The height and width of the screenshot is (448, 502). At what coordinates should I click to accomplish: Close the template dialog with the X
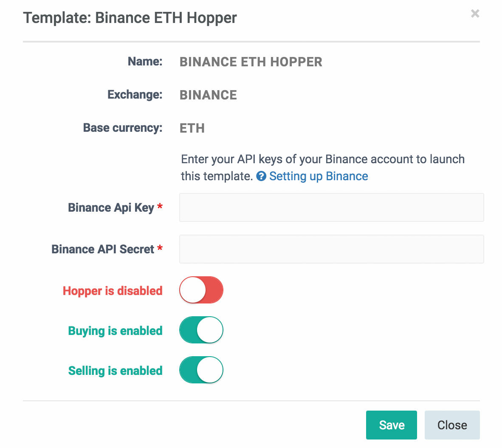pos(475,14)
